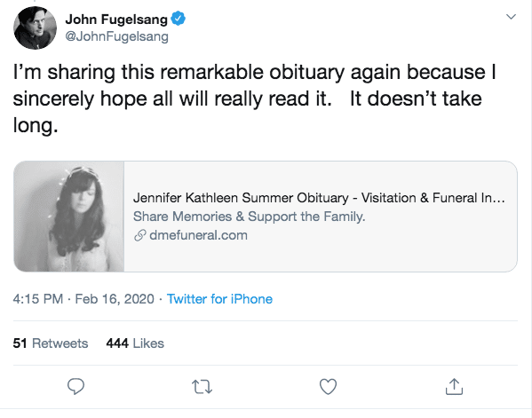Open the dmefuneral.com domain link

(x=198, y=235)
